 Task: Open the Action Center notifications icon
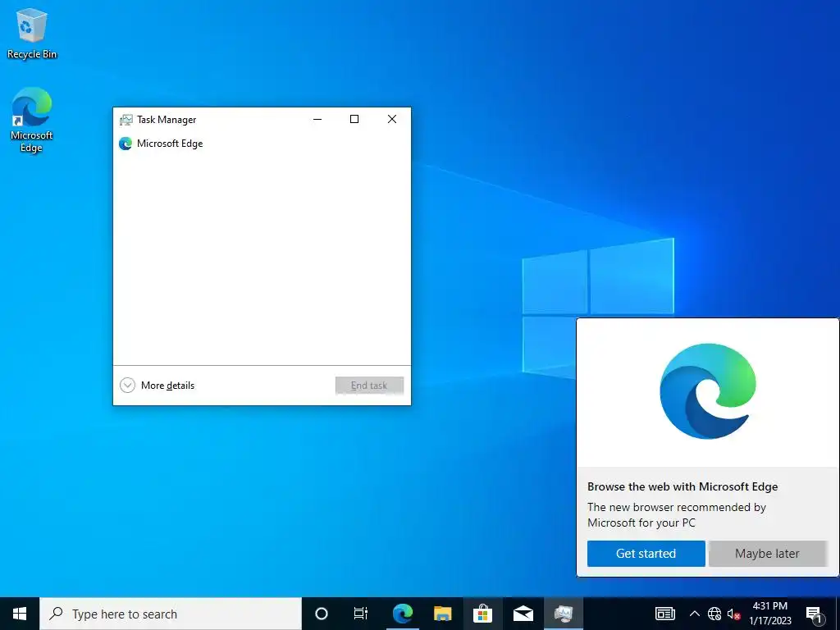click(815, 614)
